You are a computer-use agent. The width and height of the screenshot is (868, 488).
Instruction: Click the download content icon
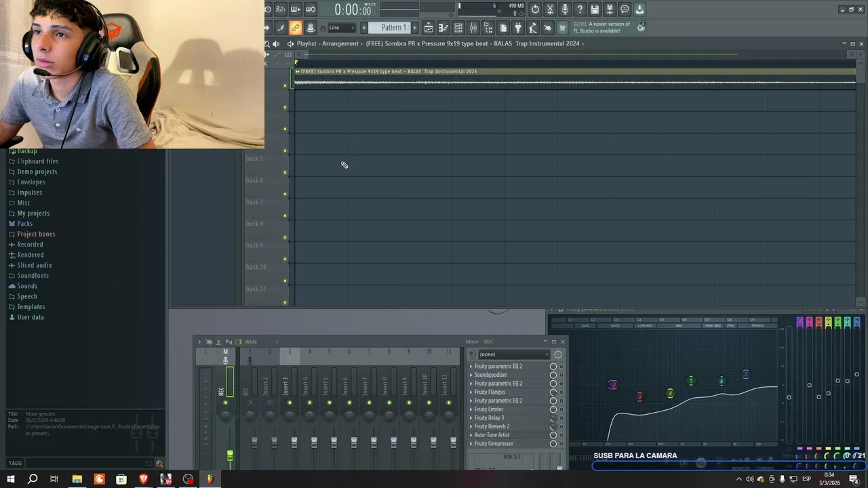coord(639,9)
